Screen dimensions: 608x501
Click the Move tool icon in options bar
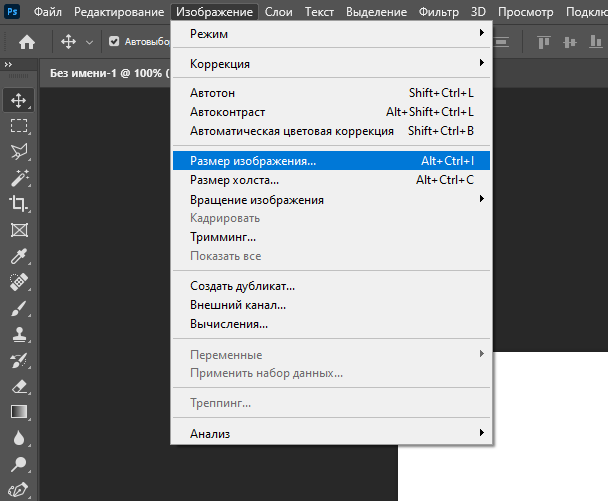point(68,41)
